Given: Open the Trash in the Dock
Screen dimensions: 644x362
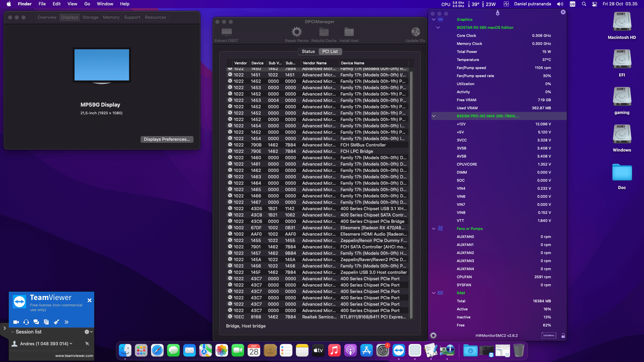Looking at the screenshot, I should tap(519, 351).
